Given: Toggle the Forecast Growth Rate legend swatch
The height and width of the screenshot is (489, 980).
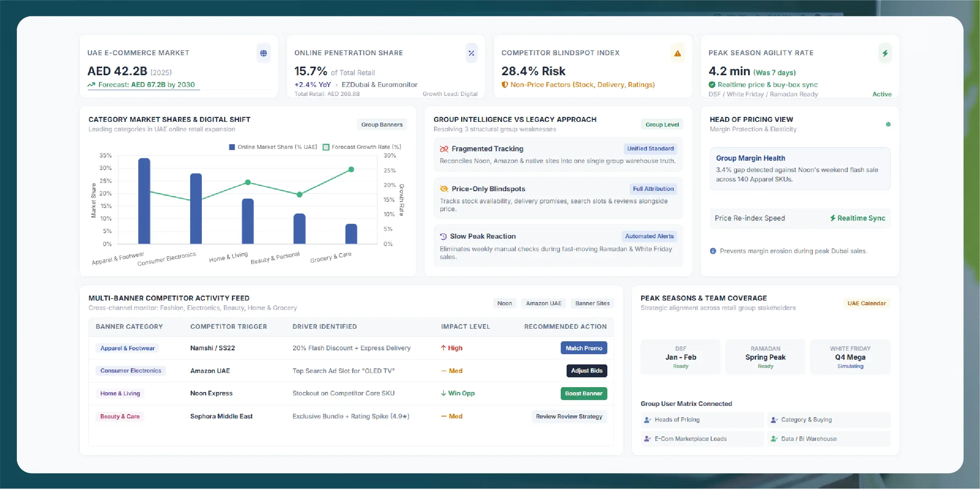Looking at the screenshot, I should coord(326,147).
